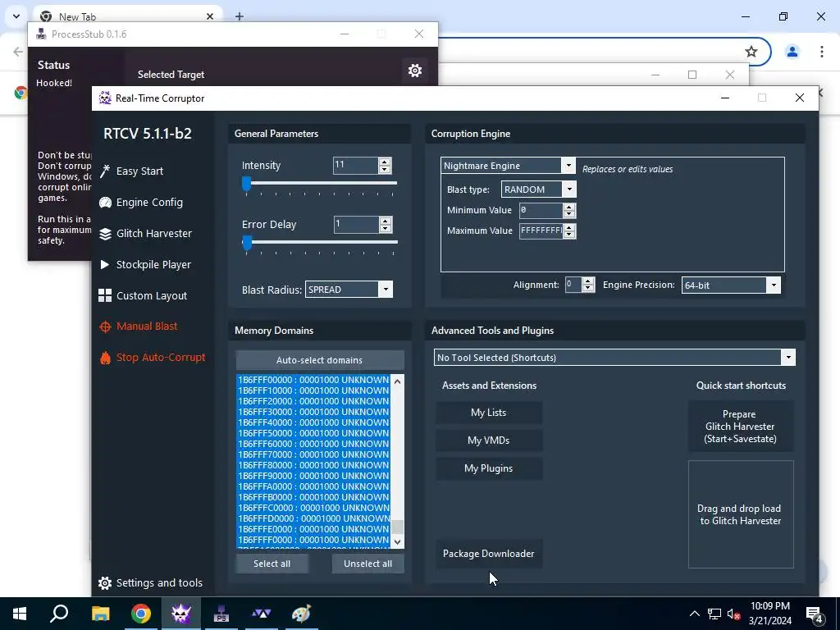Image resolution: width=840 pixels, height=630 pixels.
Task: Show hidden tray icons chevron
Action: [694, 614]
